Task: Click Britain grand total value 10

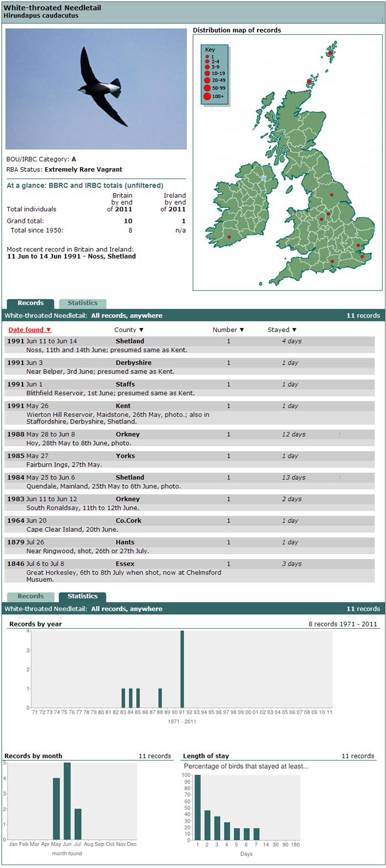Action: point(128,221)
